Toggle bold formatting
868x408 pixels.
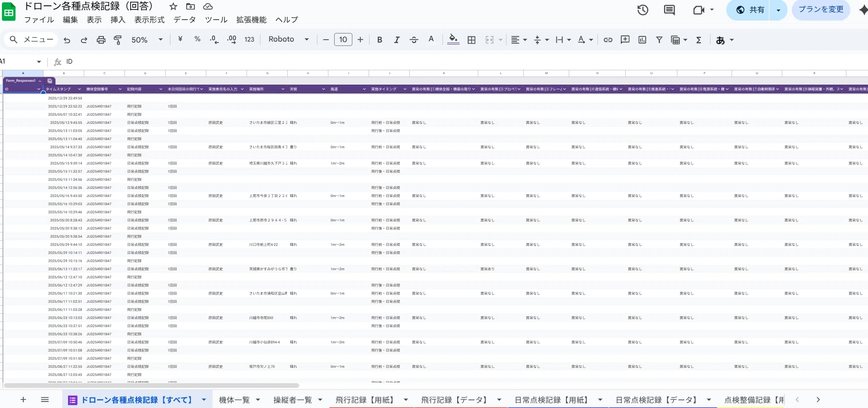coord(380,40)
